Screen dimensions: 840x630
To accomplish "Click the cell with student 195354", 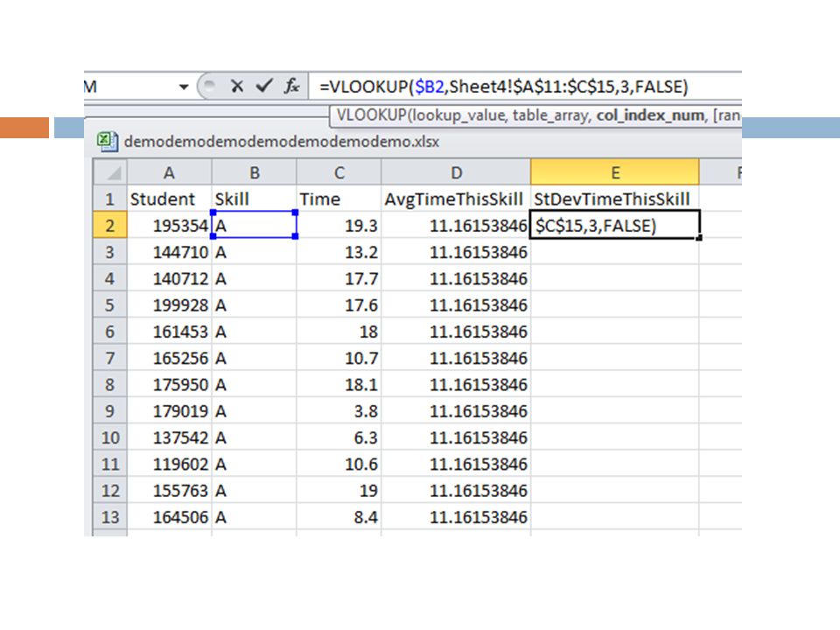I will tap(169, 225).
